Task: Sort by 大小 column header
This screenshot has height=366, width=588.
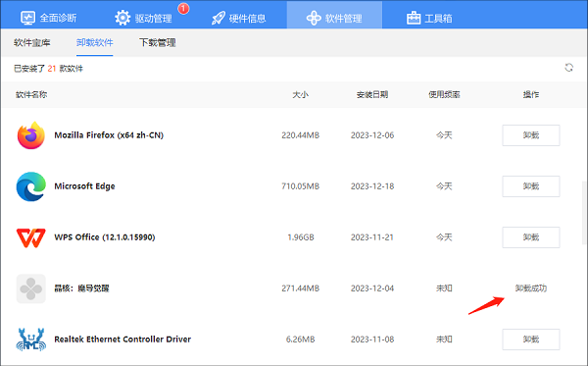Action: click(x=301, y=94)
